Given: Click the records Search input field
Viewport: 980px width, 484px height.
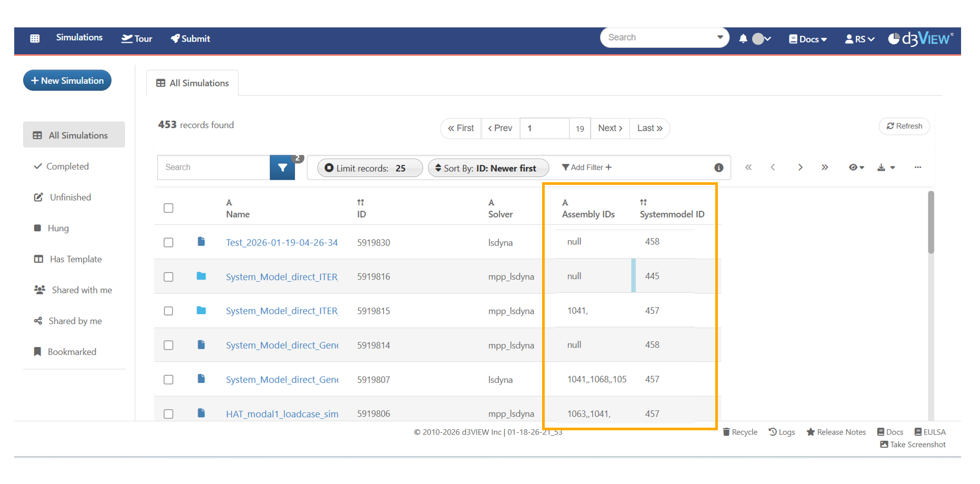Looking at the screenshot, I should point(214,167).
